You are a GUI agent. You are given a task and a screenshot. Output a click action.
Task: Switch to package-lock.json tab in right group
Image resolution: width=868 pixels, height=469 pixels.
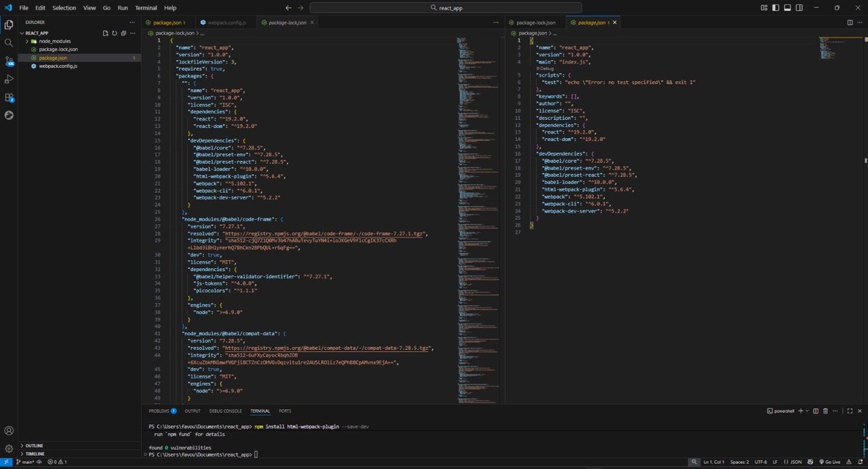click(x=537, y=22)
